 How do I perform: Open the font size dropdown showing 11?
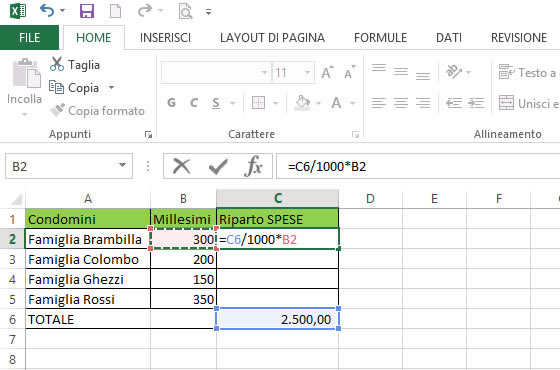[x=307, y=73]
